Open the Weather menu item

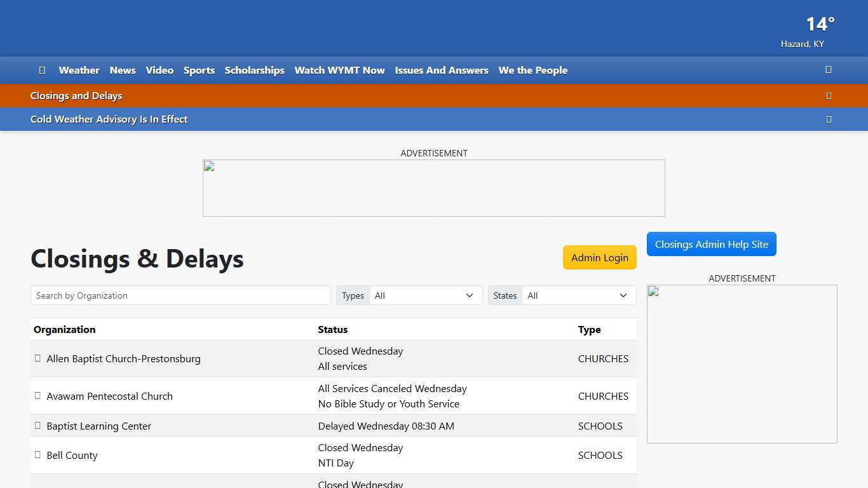pos(79,71)
